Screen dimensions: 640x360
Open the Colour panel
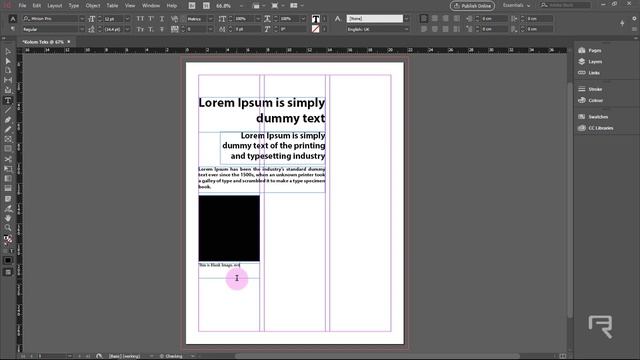[591, 100]
